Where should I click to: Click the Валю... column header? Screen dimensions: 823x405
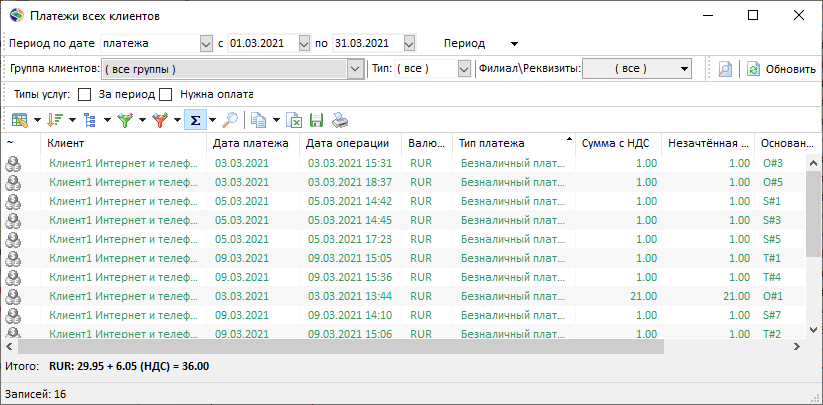pos(427,143)
